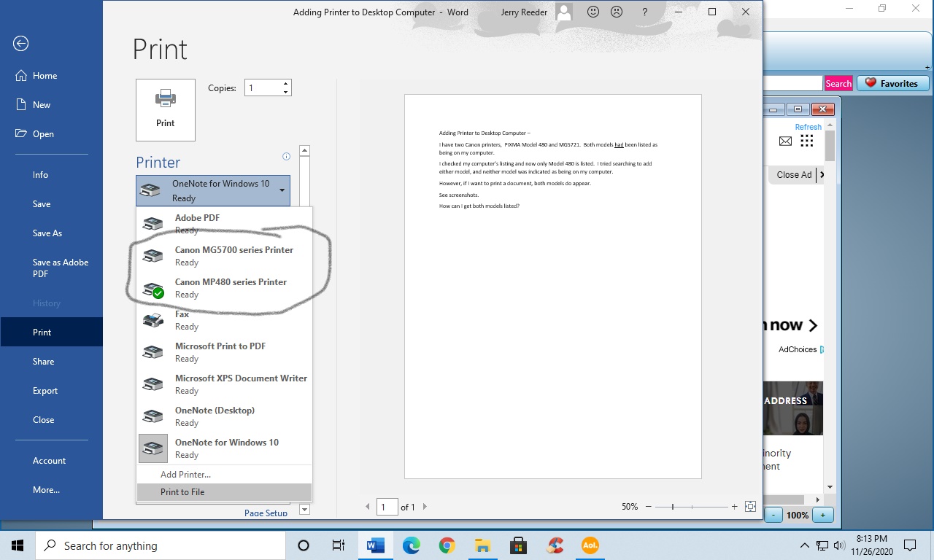Click the Search button in the AOL window
The width and height of the screenshot is (934, 560).
[838, 83]
